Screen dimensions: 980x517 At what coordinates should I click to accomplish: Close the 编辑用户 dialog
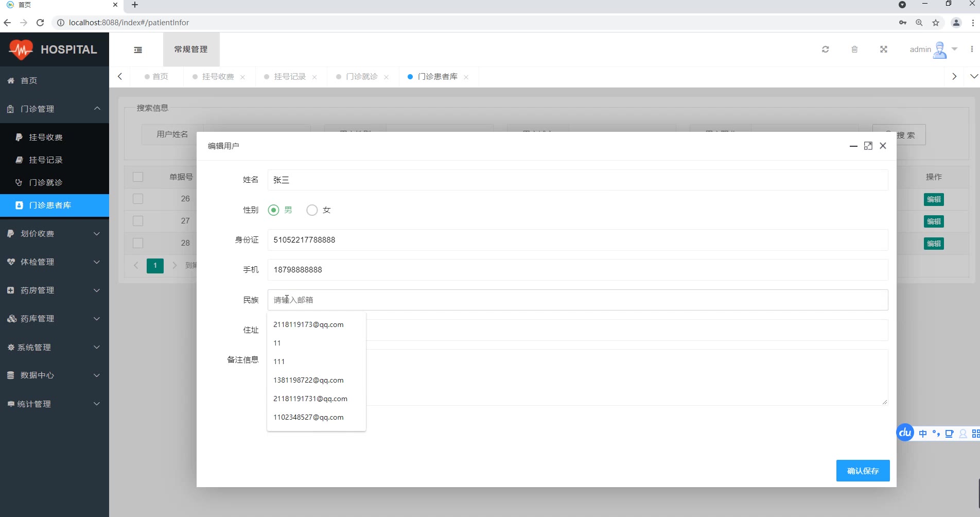(883, 146)
